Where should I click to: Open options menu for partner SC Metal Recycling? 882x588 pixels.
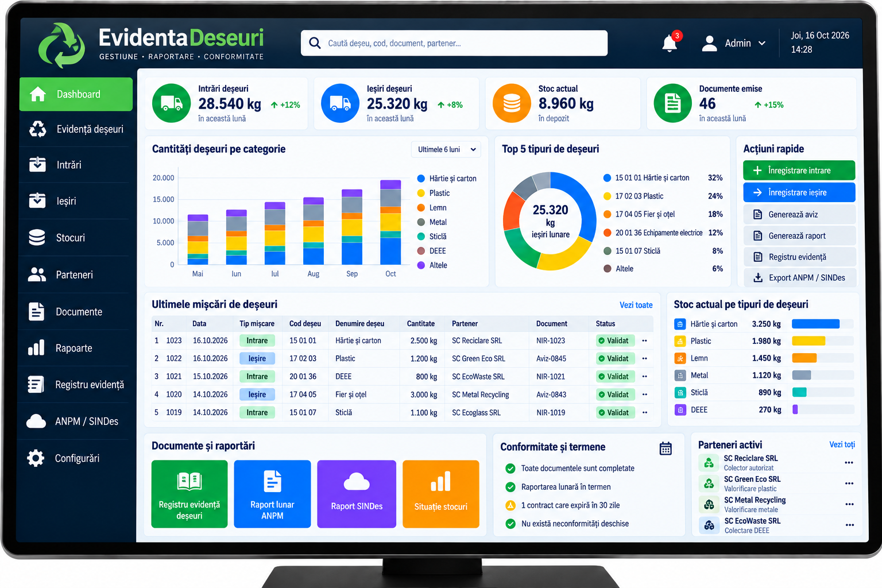click(x=849, y=504)
